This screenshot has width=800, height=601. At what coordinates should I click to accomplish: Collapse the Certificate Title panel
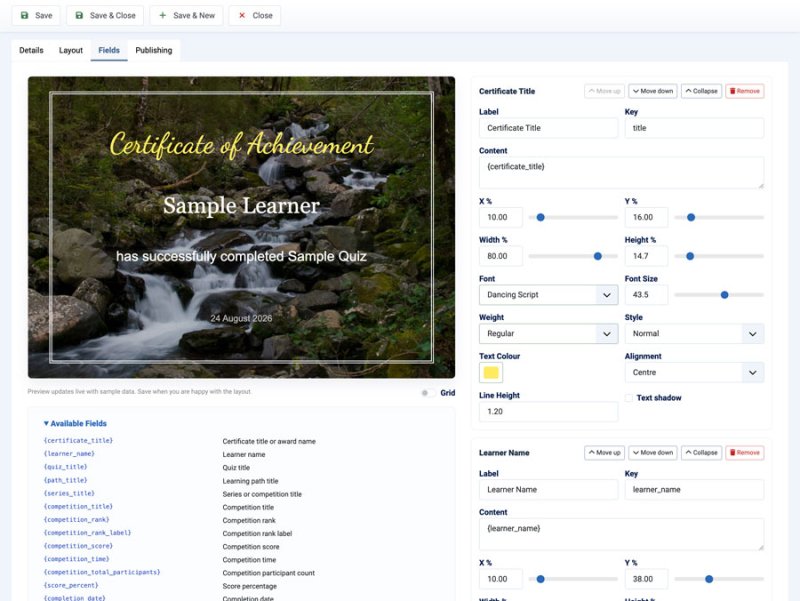(701, 91)
